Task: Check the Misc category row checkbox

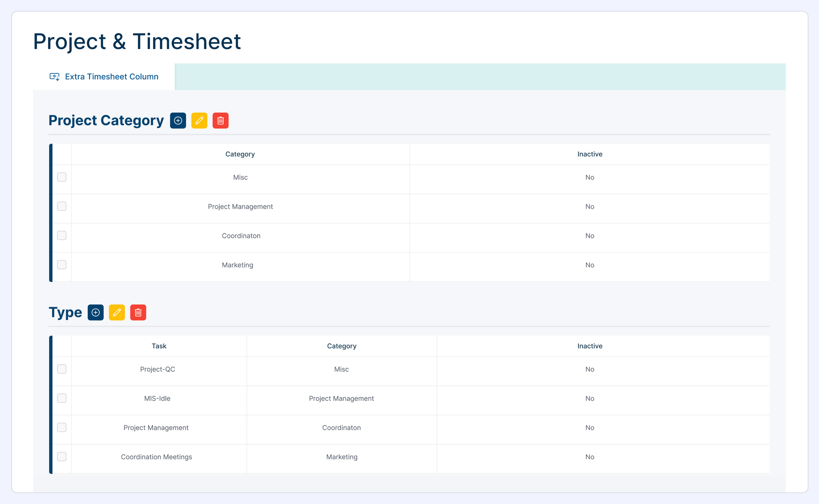Action: 62,177
